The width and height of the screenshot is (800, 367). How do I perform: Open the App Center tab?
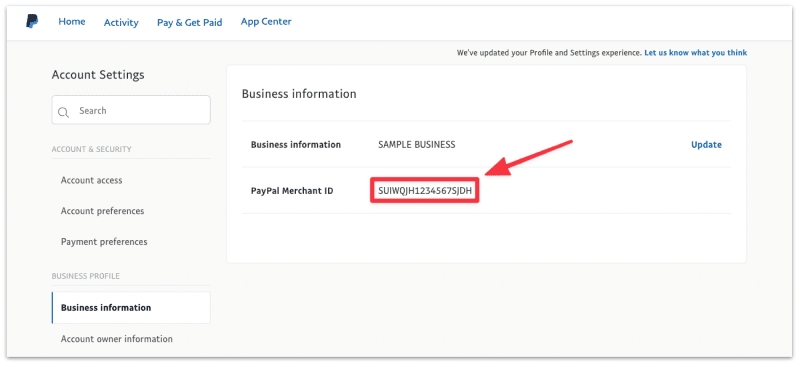point(266,21)
